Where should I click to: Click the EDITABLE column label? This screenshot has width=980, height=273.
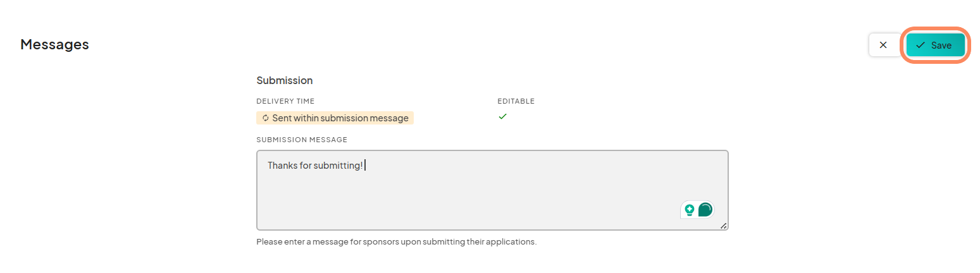point(516,101)
